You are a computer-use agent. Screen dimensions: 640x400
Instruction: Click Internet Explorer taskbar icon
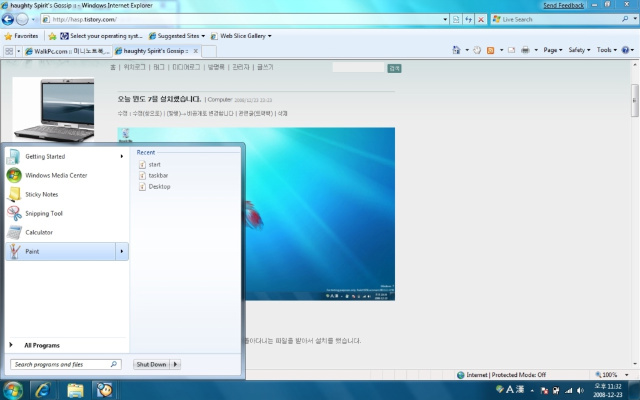pyautogui.click(x=42, y=390)
